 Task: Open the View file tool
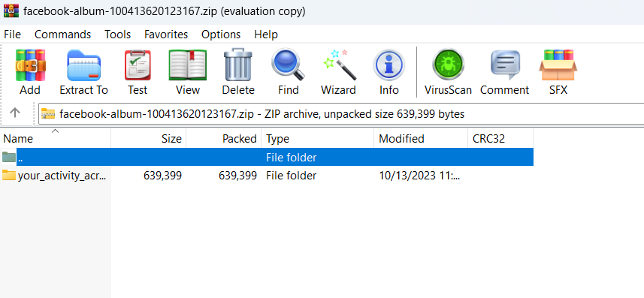[188, 65]
